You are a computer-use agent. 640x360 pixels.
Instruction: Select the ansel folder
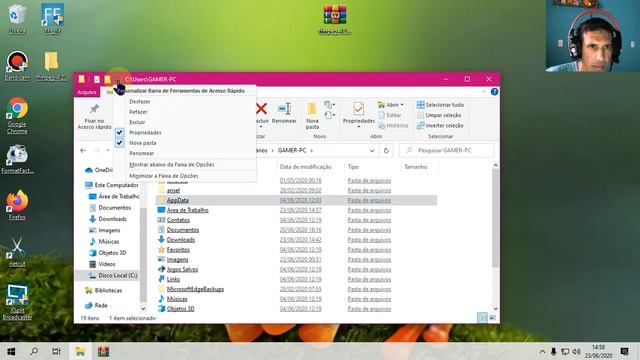tap(173, 191)
